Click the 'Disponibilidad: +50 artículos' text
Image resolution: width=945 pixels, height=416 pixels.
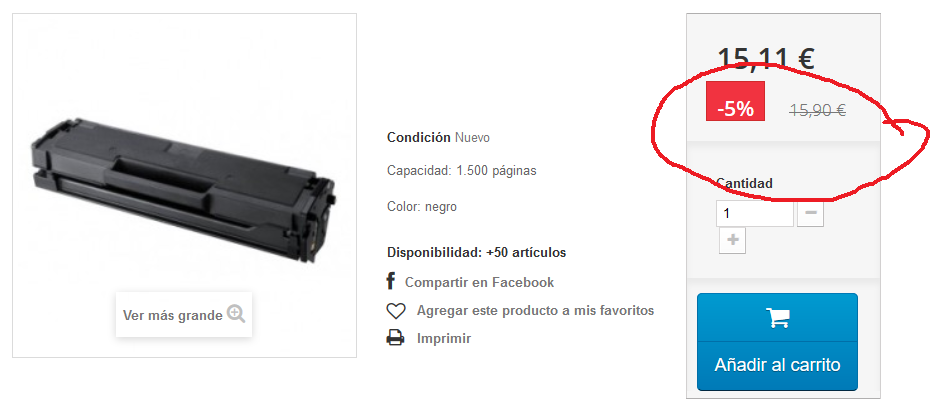pyautogui.click(x=476, y=253)
